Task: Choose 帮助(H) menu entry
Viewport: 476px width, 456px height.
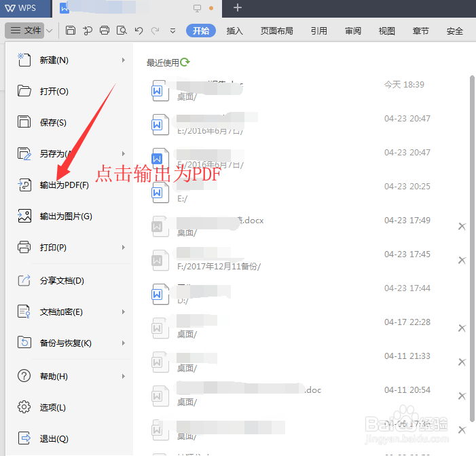Action: [x=69, y=376]
